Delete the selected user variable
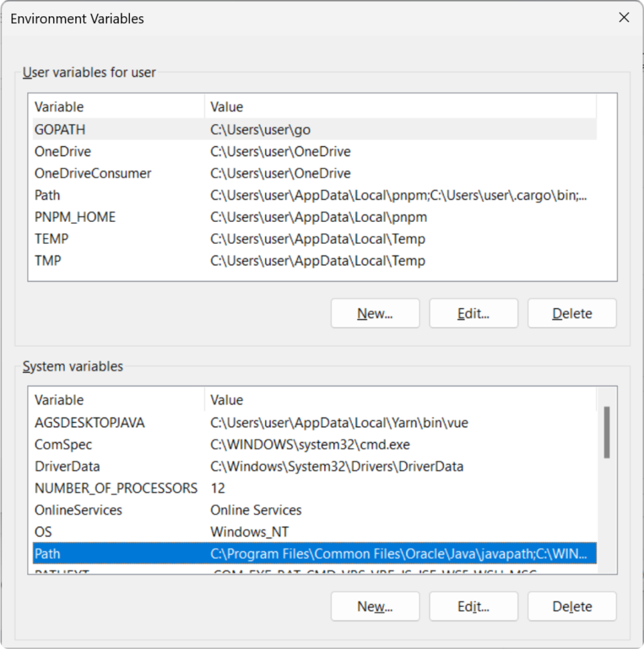This screenshot has width=644, height=649. point(571,313)
